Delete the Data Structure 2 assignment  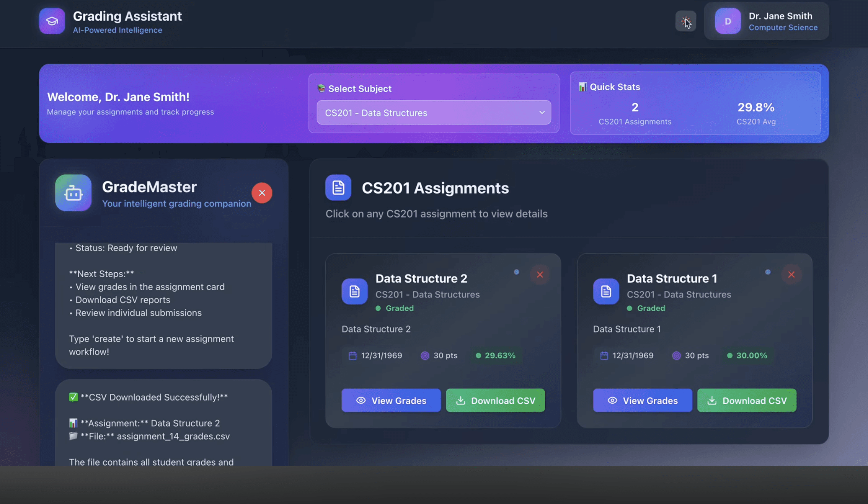click(x=539, y=275)
